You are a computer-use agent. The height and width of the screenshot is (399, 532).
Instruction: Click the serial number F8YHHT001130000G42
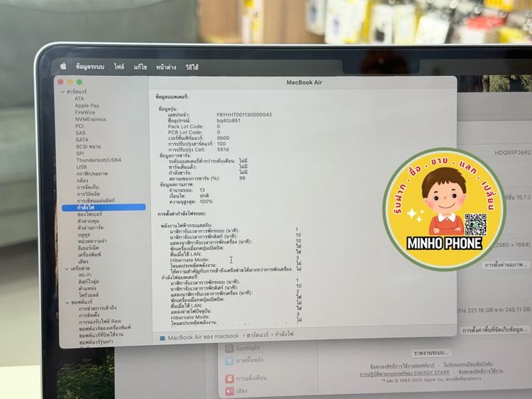tap(244, 115)
